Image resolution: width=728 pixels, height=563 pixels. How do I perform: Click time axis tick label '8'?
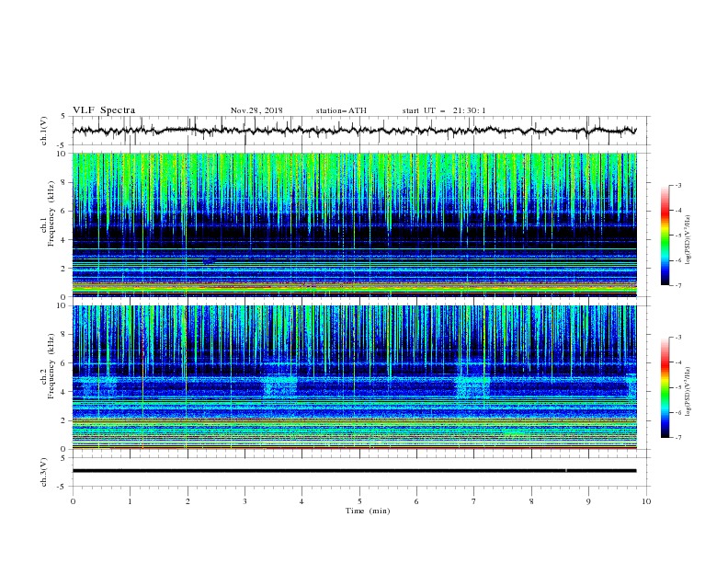pos(531,501)
